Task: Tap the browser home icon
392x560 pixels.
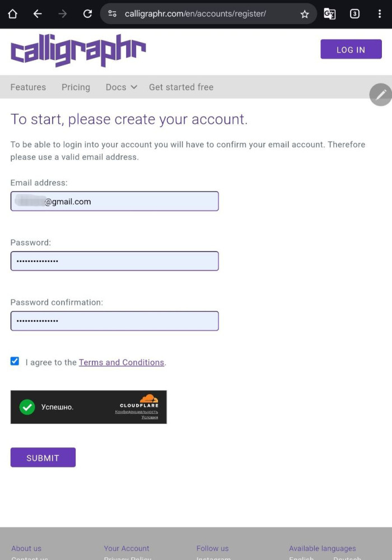Action: click(12, 14)
